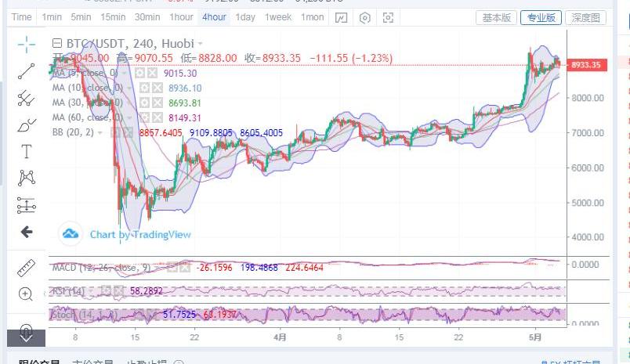630x364 pixels.
Task: Click the MACD (12, 26, close, 9) label
Action: (101, 267)
